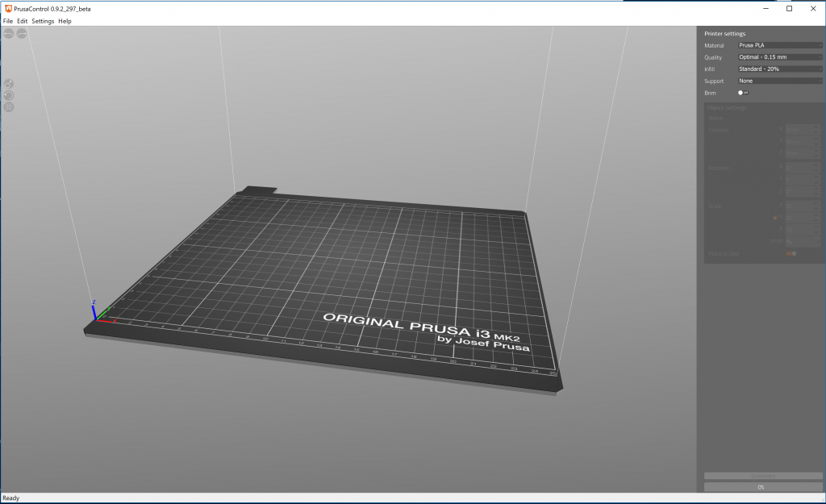The height and width of the screenshot is (504, 826).
Task: Toggle the Place on bed switch
Action: [x=791, y=253]
